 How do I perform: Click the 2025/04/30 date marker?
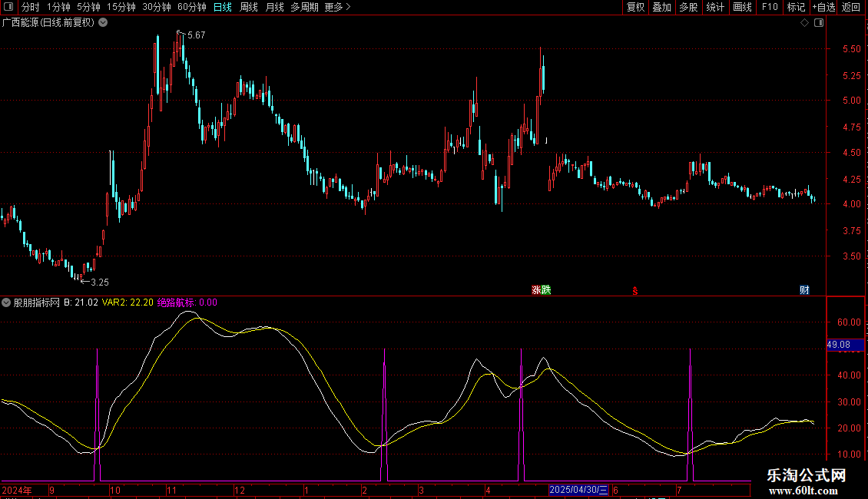click(x=579, y=490)
